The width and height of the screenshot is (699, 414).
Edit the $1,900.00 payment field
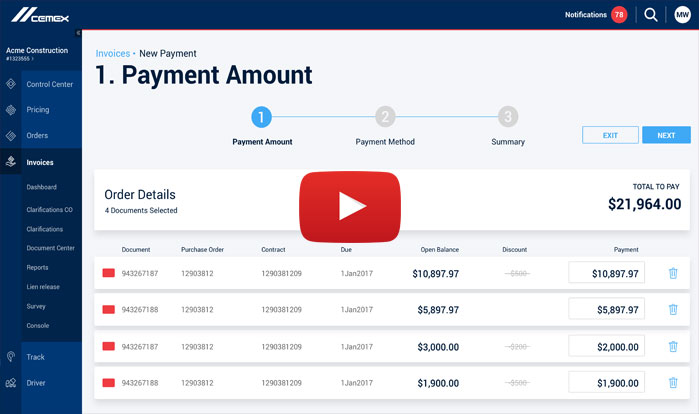click(x=606, y=382)
